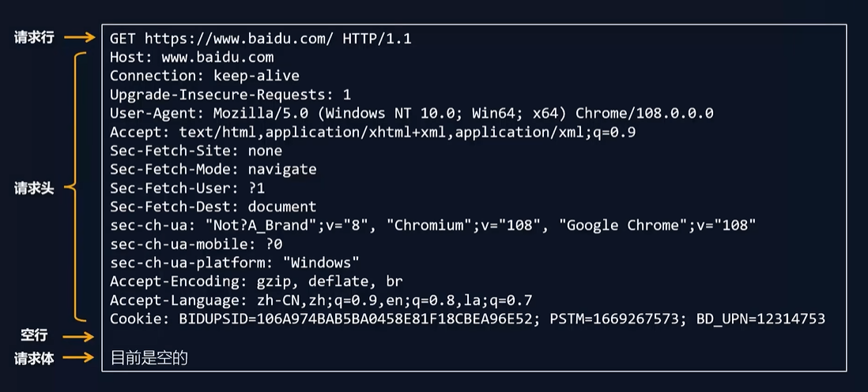Screen dimensions: 868x392
Task: Select the 请求行 label
Action: pos(34,38)
